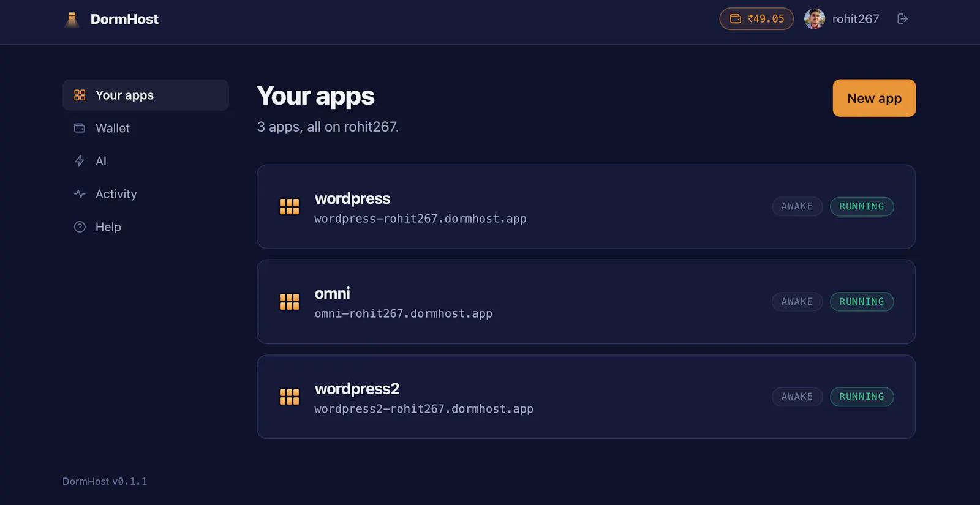Click the wordpress app grid icon

click(x=289, y=207)
